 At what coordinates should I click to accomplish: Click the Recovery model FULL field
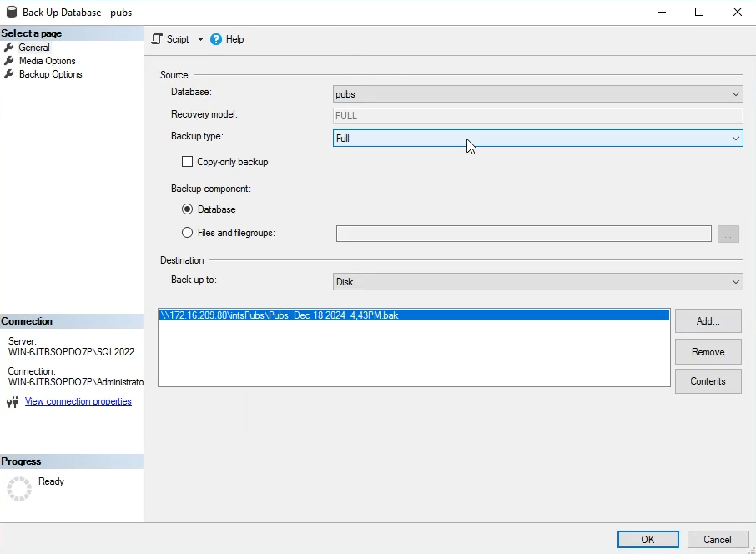click(537, 116)
